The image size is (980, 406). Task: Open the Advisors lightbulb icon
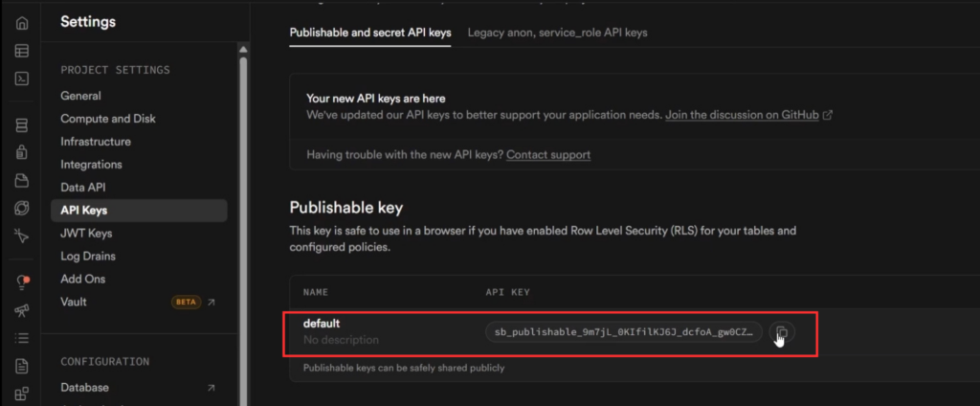pyautogui.click(x=22, y=282)
